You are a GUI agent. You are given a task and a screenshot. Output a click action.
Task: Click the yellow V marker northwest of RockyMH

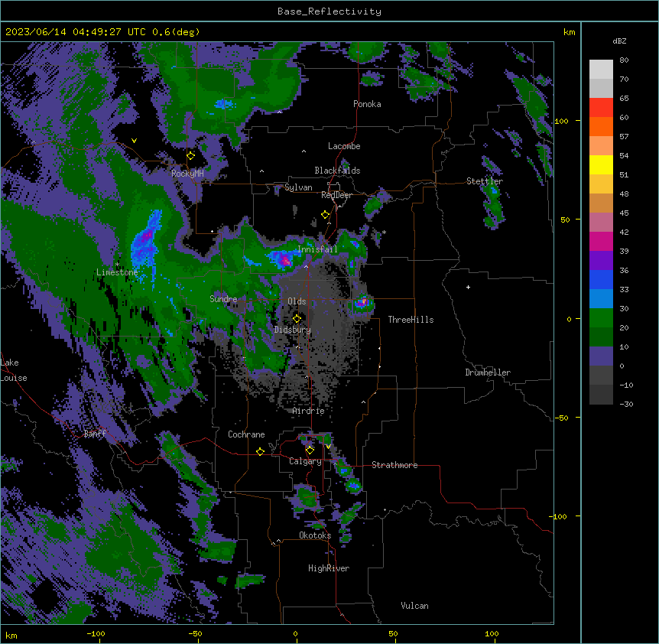click(134, 141)
